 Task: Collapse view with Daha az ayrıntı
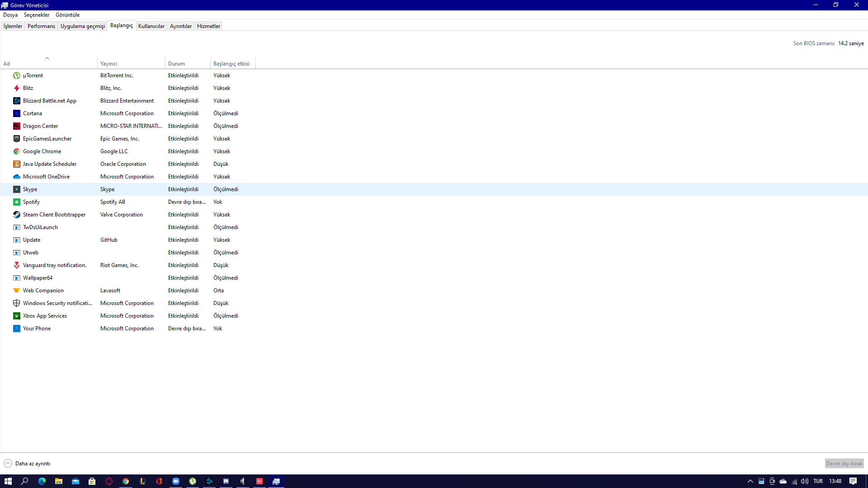(27, 464)
